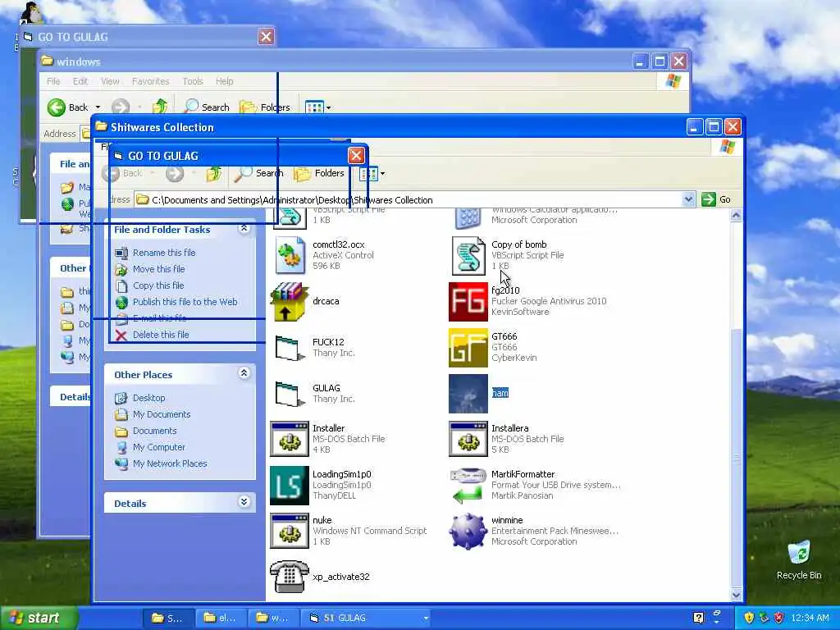The width and height of the screenshot is (840, 630).
Task: Open My Computer in Other Places
Action: tap(158, 447)
